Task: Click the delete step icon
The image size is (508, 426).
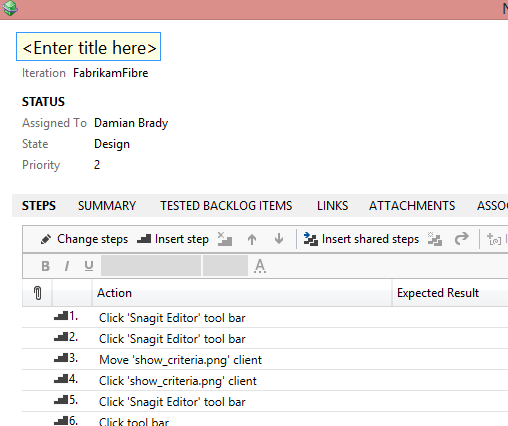Action: [x=225, y=239]
